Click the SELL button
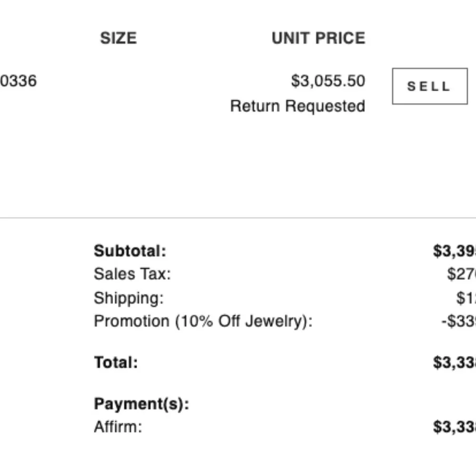Screen dimensions: 476x476 (429, 86)
